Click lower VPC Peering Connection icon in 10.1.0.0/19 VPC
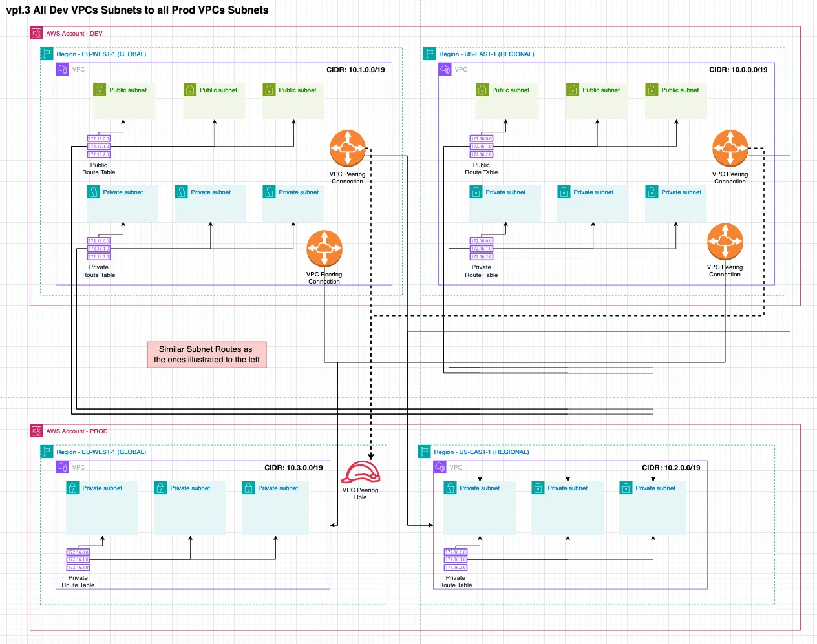Viewport: 817px width, 644px height. pyautogui.click(x=324, y=249)
